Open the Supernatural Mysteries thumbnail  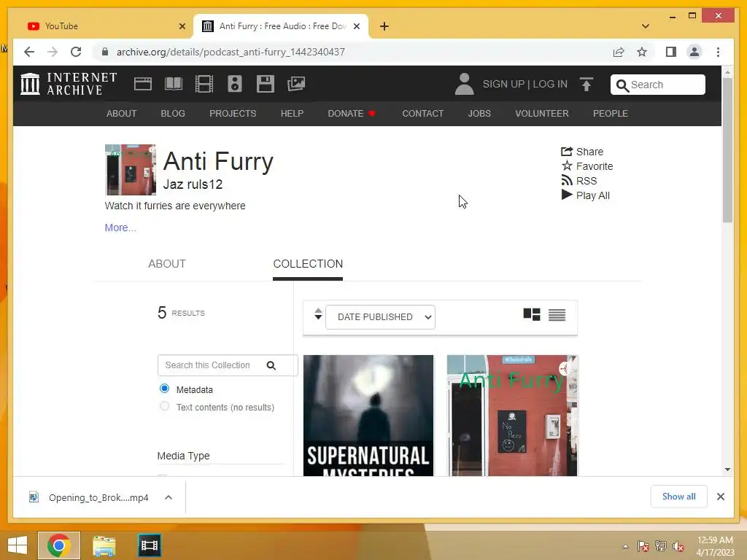click(368, 415)
